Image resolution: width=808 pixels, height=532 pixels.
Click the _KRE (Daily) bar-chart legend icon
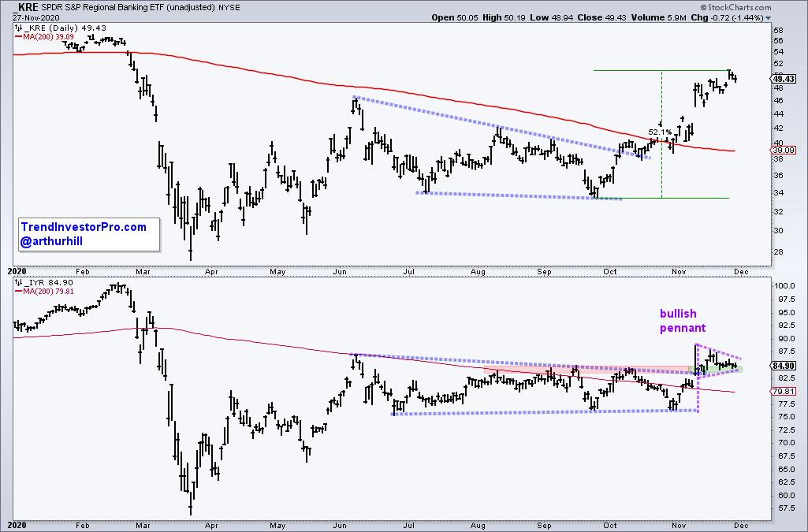click(x=19, y=28)
